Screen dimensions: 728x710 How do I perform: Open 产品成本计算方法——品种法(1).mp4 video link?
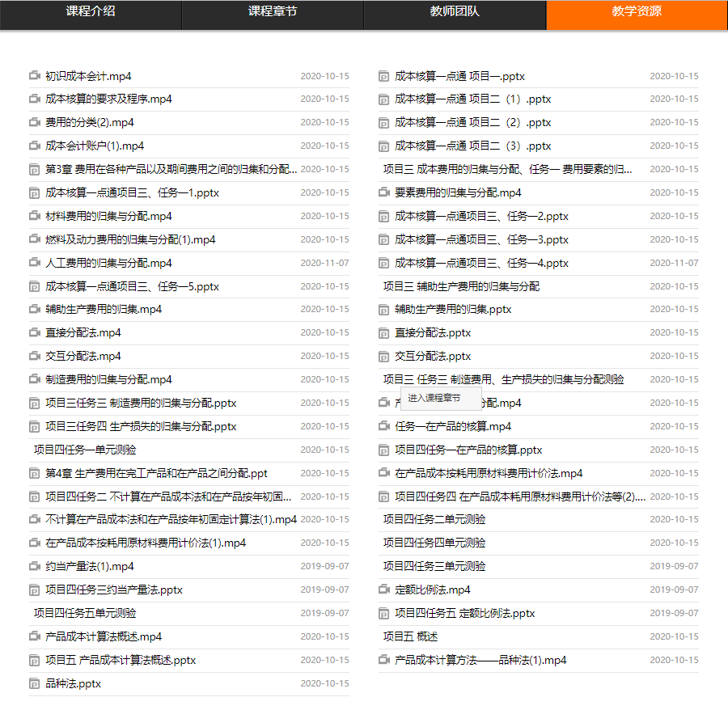click(x=480, y=660)
